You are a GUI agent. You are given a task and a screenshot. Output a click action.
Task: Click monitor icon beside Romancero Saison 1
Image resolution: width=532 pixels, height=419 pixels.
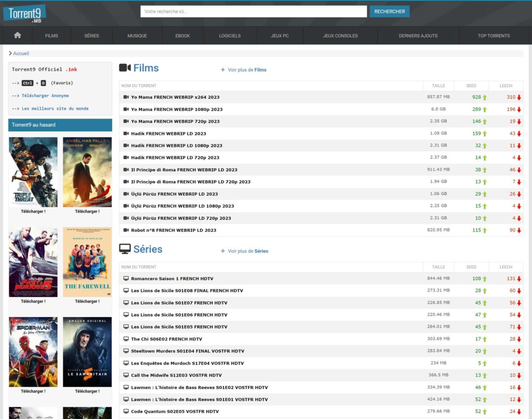pos(126,279)
